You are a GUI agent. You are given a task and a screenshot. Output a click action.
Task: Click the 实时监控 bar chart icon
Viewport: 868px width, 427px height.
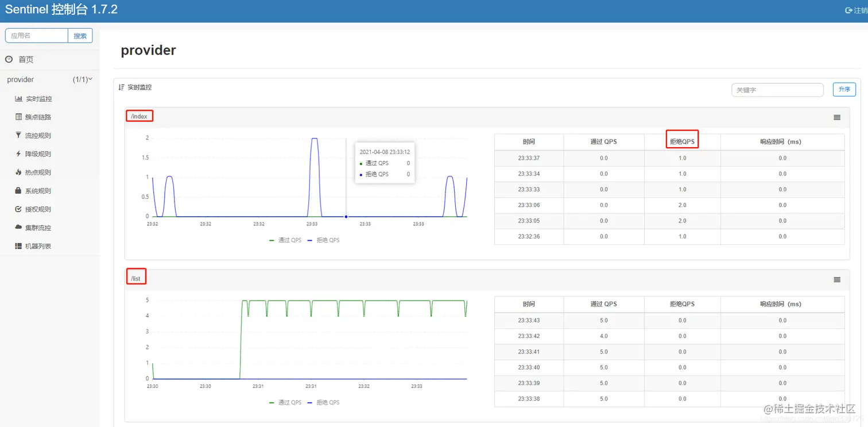coord(18,99)
